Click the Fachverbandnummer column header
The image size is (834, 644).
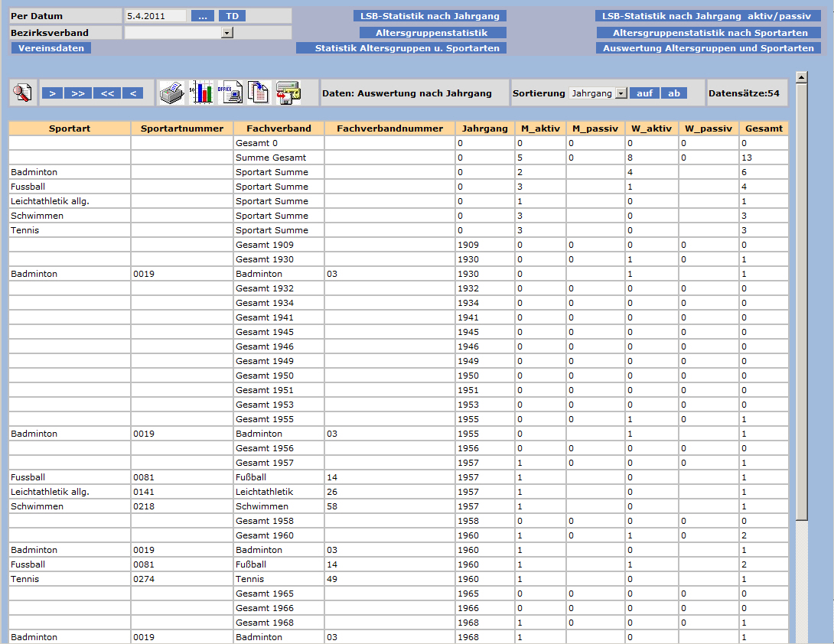click(389, 128)
